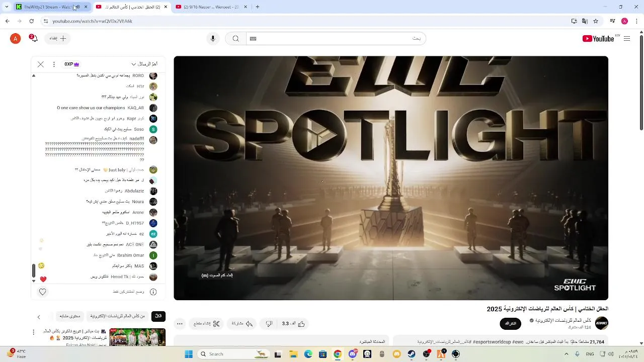644x362 pixels.
Task: Open the weather widget on taskbar
Action: coord(17,354)
